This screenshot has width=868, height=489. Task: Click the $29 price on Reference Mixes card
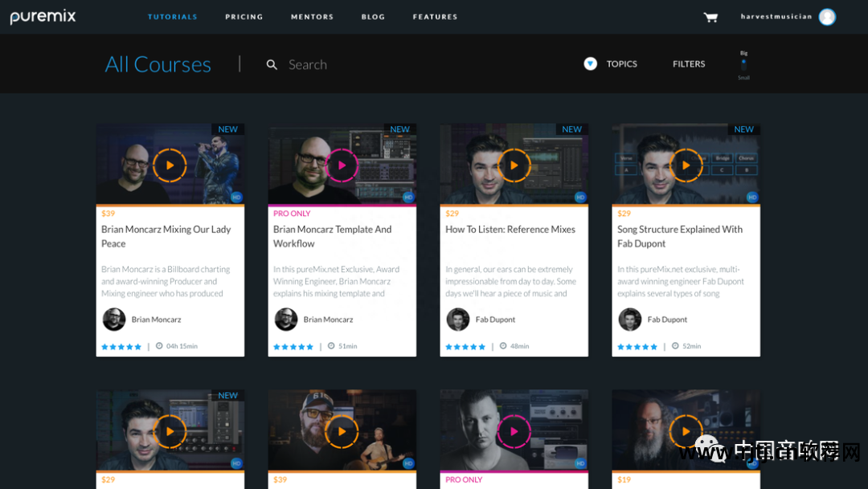tap(452, 214)
